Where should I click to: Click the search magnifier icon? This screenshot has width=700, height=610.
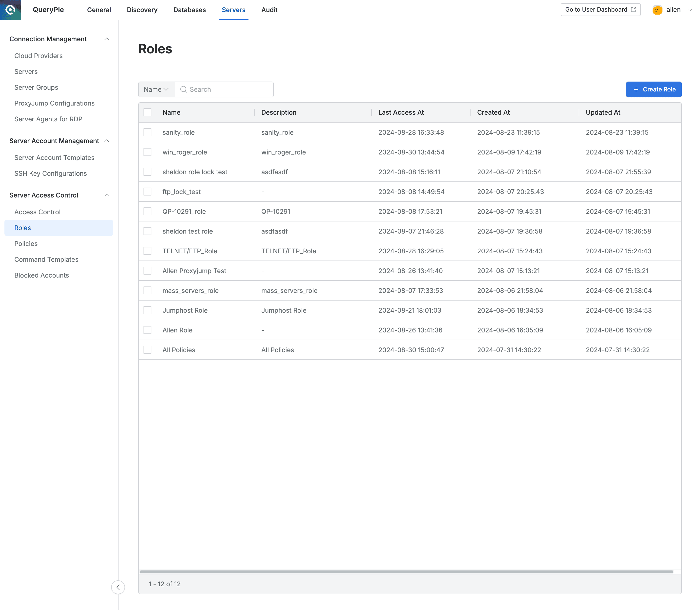click(184, 89)
